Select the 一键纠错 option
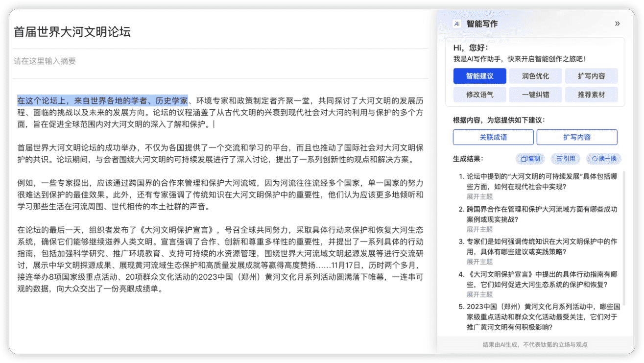The width and height of the screenshot is (644, 363). click(x=535, y=95)
